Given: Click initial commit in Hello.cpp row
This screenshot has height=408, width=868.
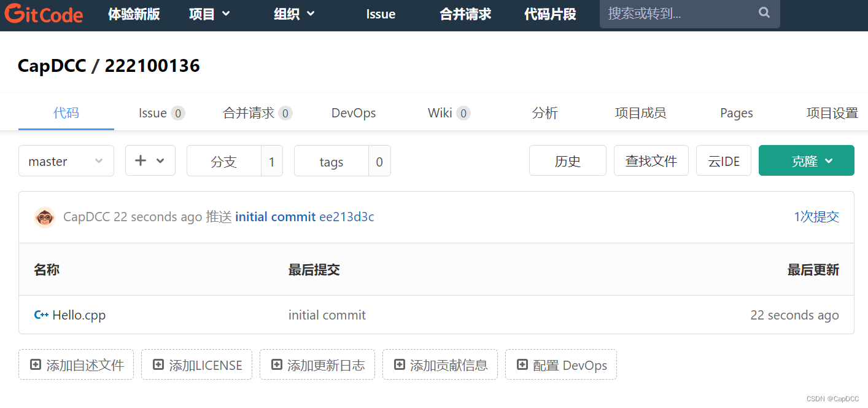Looking at the screenshot, I should click(x=327, y=315).
